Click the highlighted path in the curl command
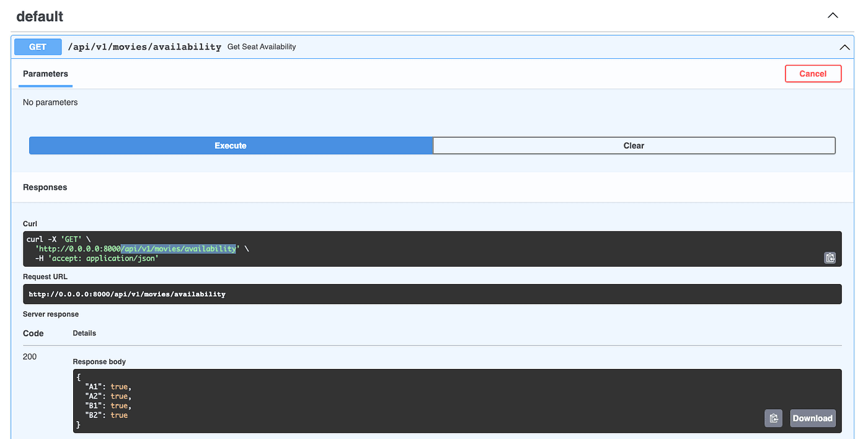 coord(179,249)
